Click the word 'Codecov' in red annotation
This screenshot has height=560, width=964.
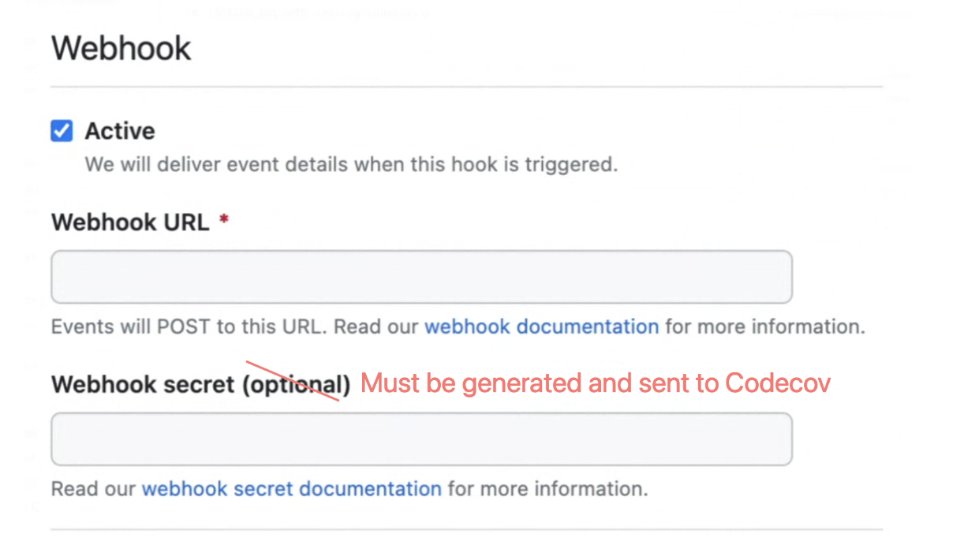point(778,383)
